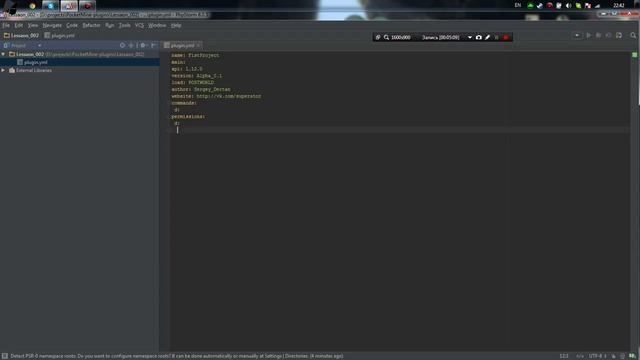Screen dimensions: 640x360
Task: Open the Help menu
Action: coord(176,25)
